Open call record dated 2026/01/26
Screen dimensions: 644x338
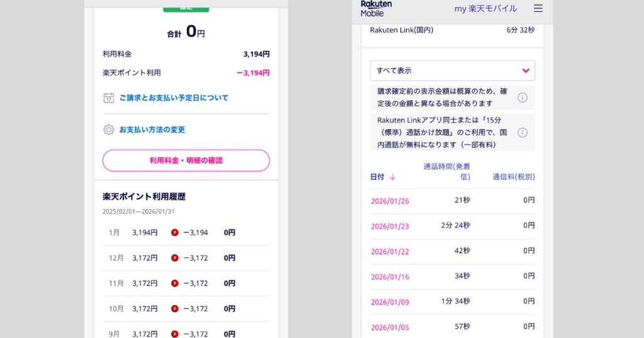click(390, 201)
